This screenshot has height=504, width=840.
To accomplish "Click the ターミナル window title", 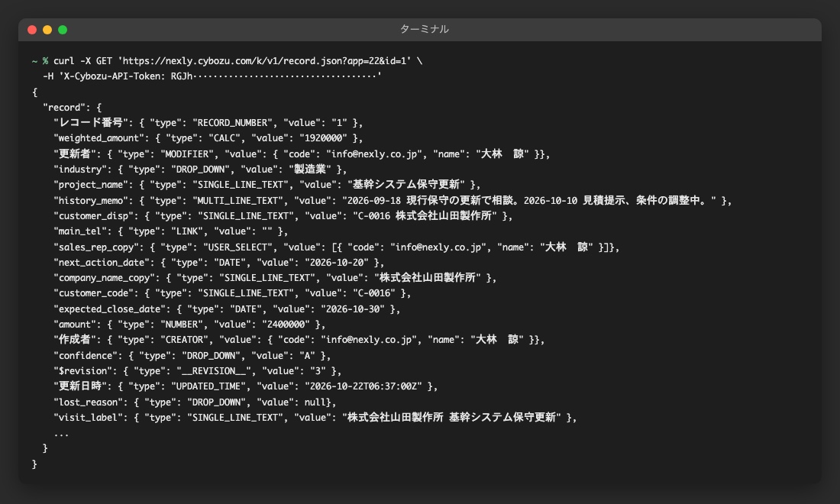I will [x=425, y=30].
